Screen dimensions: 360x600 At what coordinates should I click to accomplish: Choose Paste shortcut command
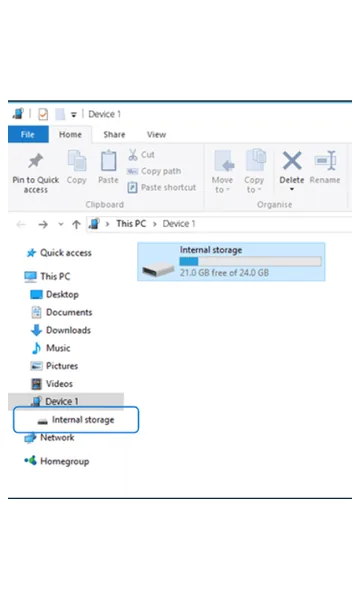[161, 188]
